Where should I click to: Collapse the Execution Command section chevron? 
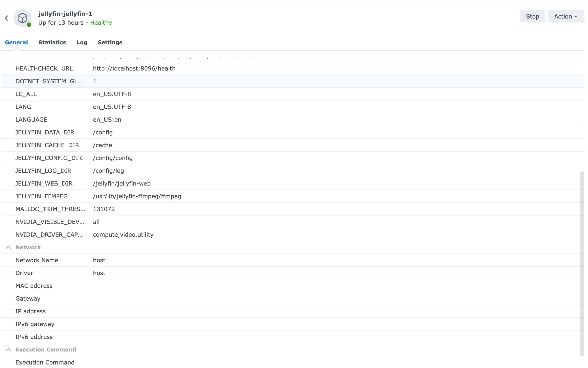pyautogui.click(x=8, y=349)
